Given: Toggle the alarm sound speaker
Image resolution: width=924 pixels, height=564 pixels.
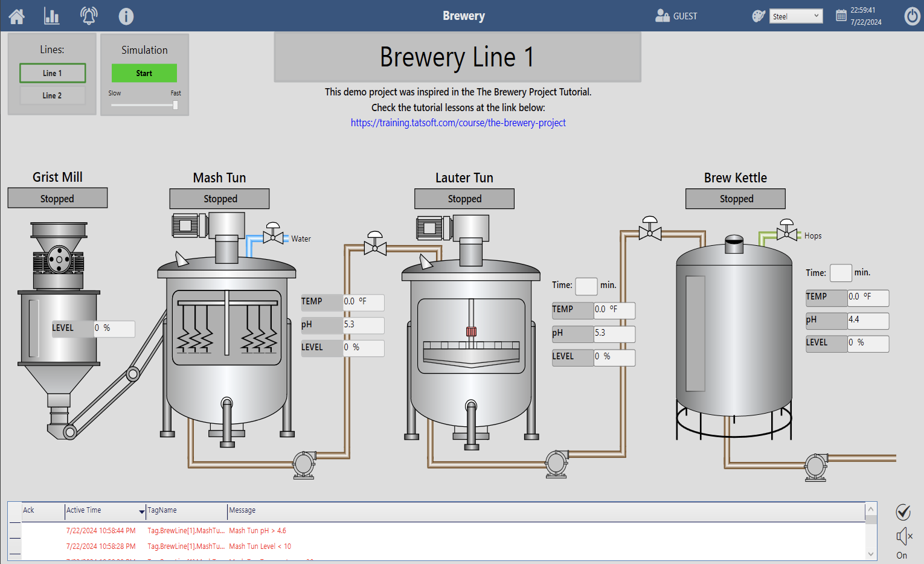Looking at the screenshot, I should tap(903, 536).
